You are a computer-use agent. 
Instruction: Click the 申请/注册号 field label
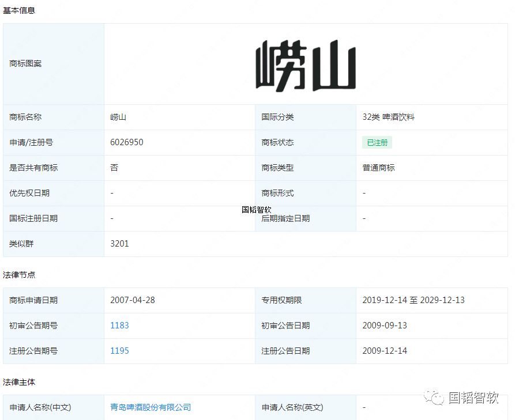[31, 142]
